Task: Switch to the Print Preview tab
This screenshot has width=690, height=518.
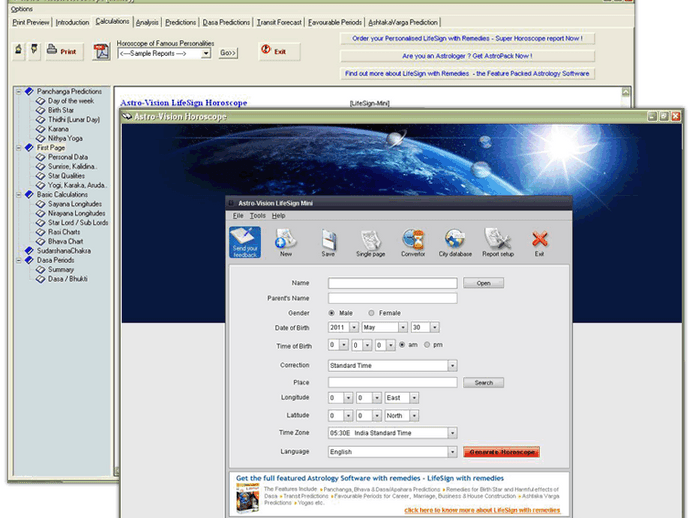Action: click(x=31, y=22)
